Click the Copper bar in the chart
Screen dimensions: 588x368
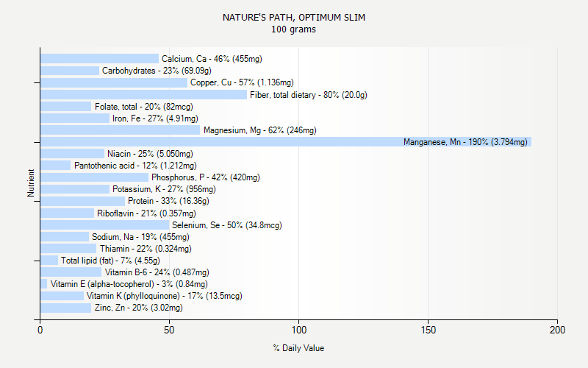pos(114,82)
